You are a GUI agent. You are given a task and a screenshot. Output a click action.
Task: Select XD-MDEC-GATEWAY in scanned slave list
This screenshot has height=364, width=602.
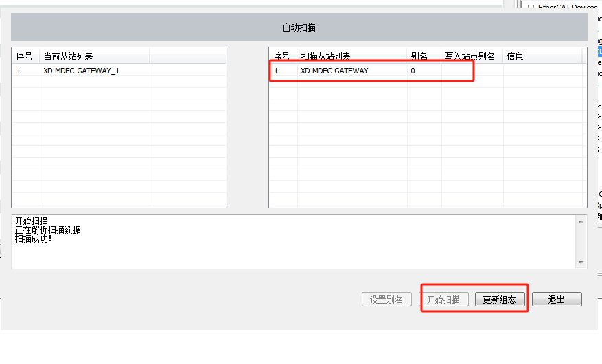pyautogui.click(x=334, y=71)
